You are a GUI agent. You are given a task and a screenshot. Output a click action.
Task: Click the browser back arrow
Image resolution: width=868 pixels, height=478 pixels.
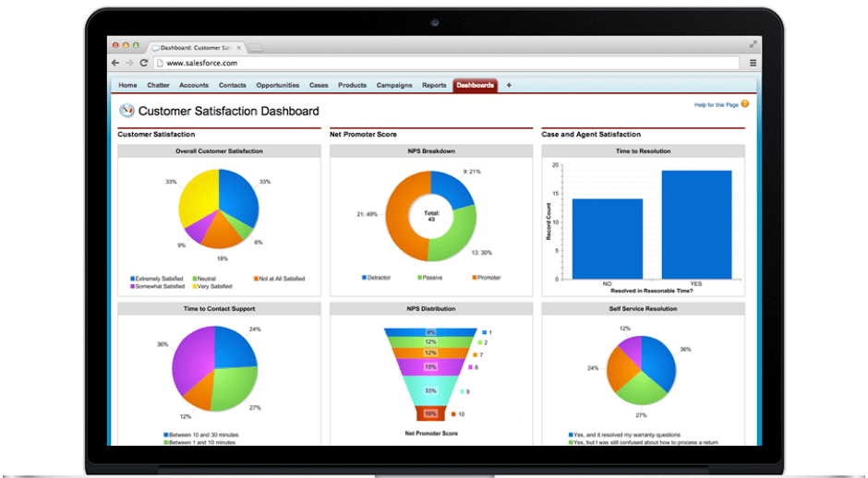(115, 63)
